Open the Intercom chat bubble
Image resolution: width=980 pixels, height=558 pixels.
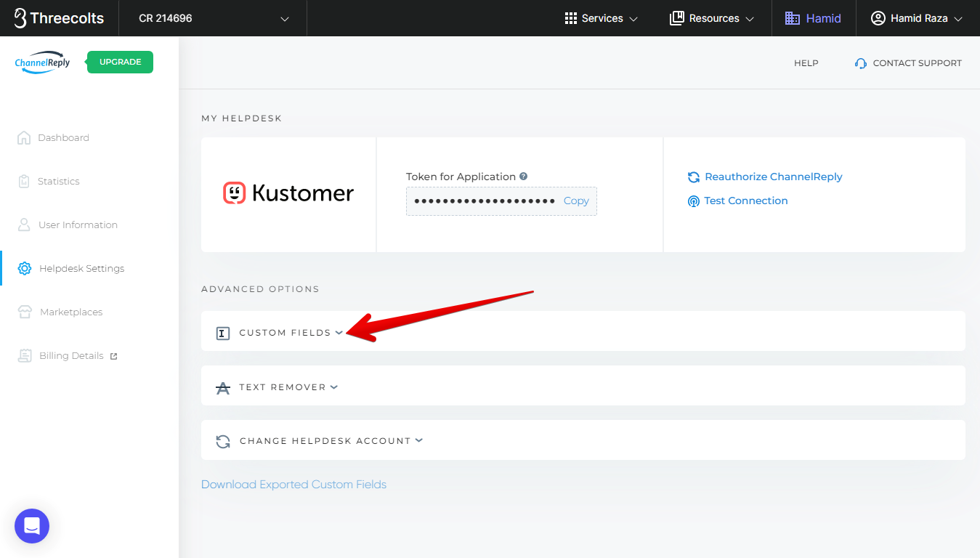pyautogui.click(x=32, y=526)
